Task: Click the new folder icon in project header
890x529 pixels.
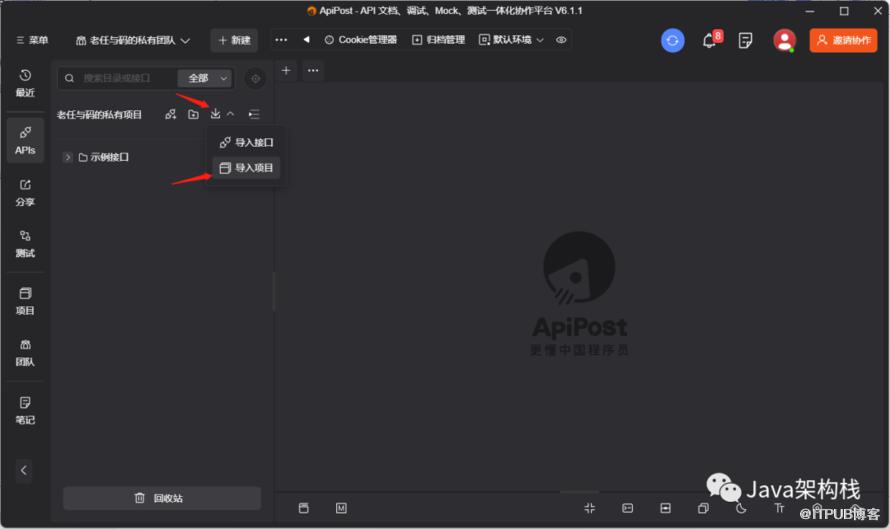Action: pos(194,114)
